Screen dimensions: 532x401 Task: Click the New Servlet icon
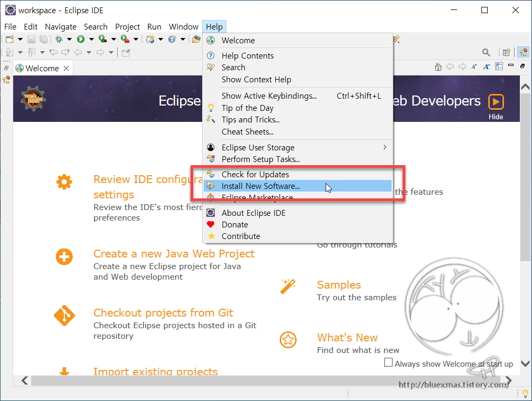[173, 40]
